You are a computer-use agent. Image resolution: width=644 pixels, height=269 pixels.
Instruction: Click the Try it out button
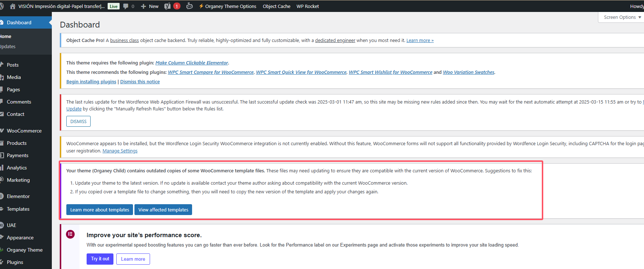[100, 259]
